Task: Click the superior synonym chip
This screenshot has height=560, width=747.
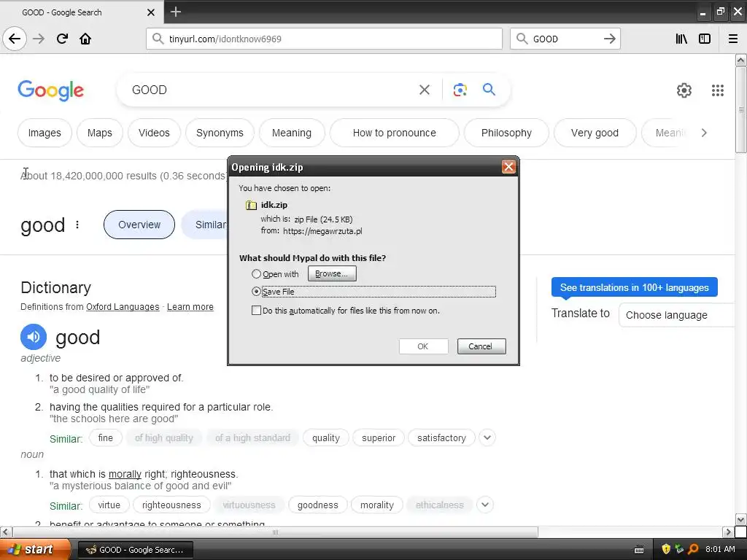Action: [x=379, y=437]
